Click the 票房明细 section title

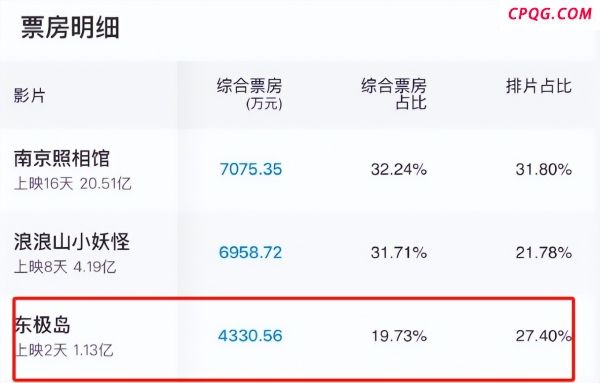pyautogui.click(x=70, y=28)
